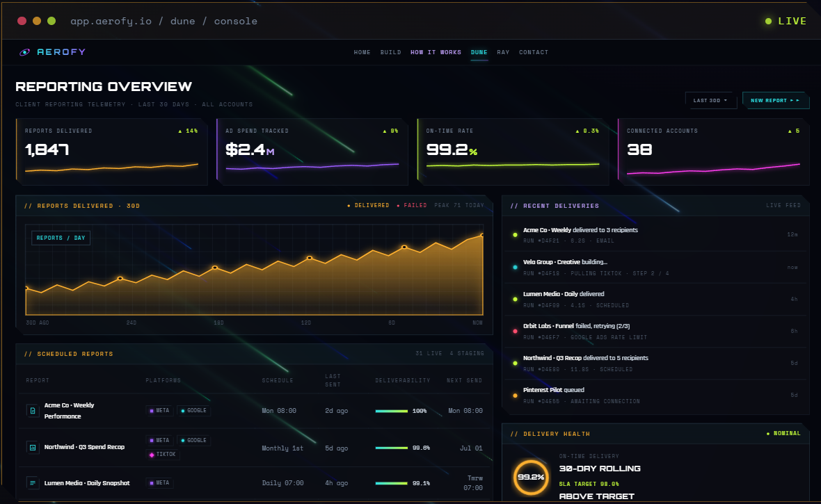This screenshot has height=504, width=821.
Task: Click the META tag on Lumen Media row
Action: [x=159, y=483]
